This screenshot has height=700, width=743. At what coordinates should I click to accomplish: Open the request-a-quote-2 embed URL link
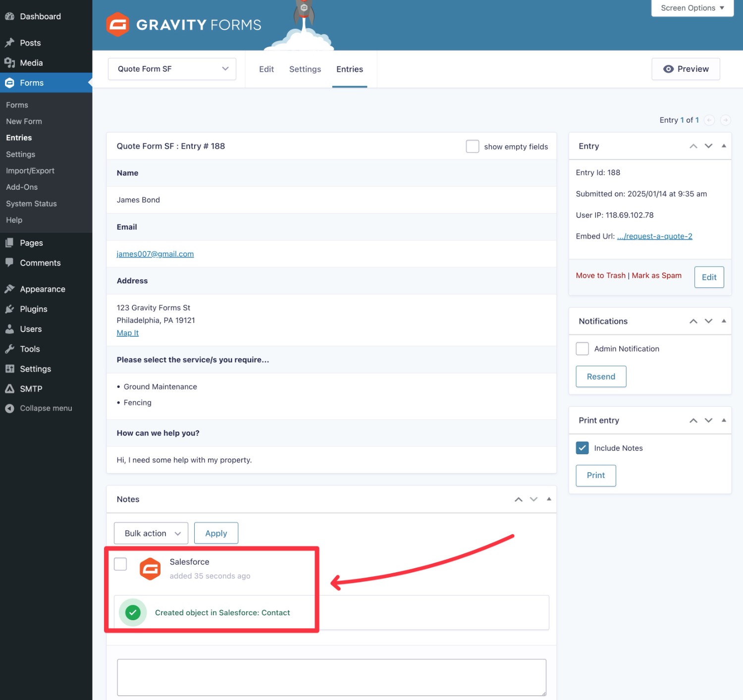coord(654,236)
